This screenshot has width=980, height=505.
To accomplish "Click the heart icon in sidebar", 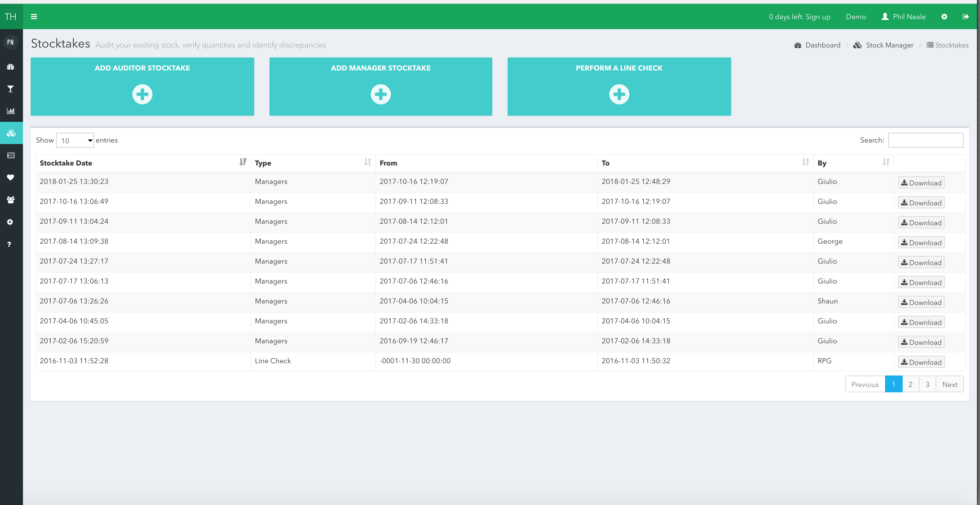I will click(x=11, y=177).
